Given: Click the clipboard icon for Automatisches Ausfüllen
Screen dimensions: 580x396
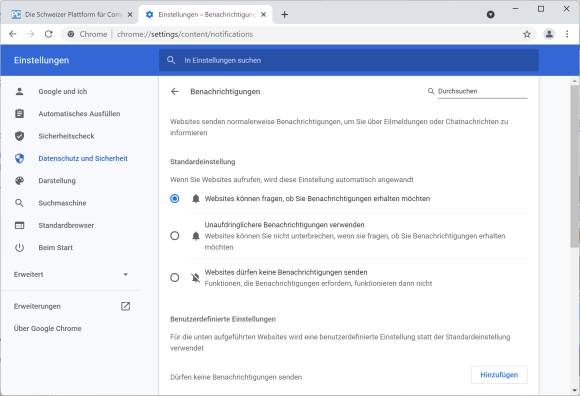Looking at the screenshot, I should coord(19,114).
